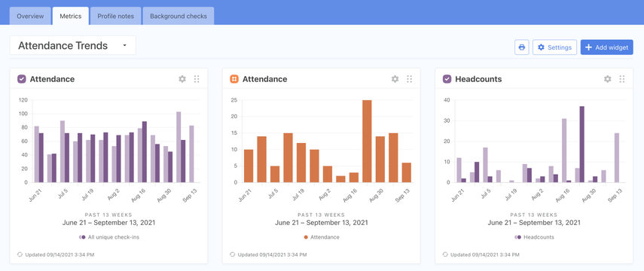Click the orange Attendance widget icon
This screenshot has height=271, width=644.
click(x=234, y=79)
